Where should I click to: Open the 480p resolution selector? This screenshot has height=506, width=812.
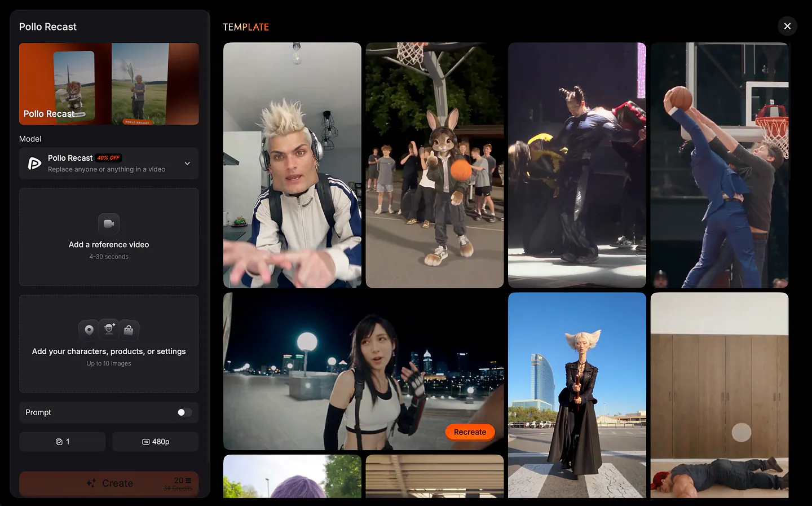click(x=155, y=442)
